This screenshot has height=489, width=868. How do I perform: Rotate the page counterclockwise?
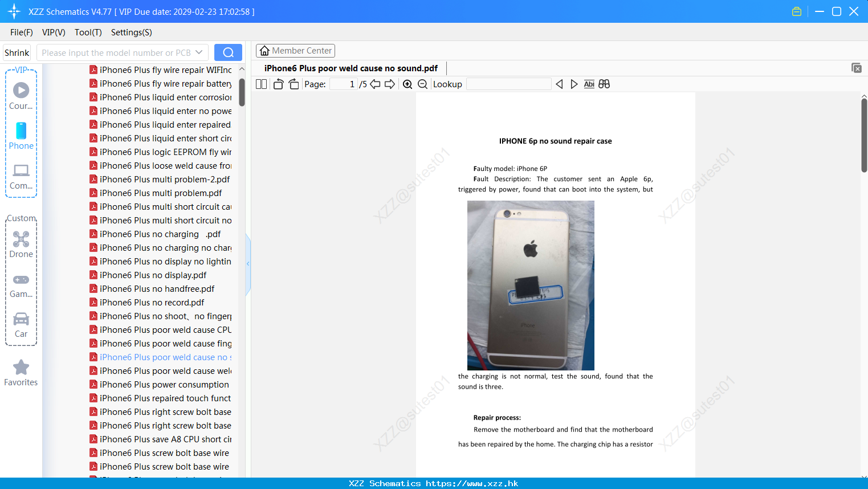(x=279, y=84)
